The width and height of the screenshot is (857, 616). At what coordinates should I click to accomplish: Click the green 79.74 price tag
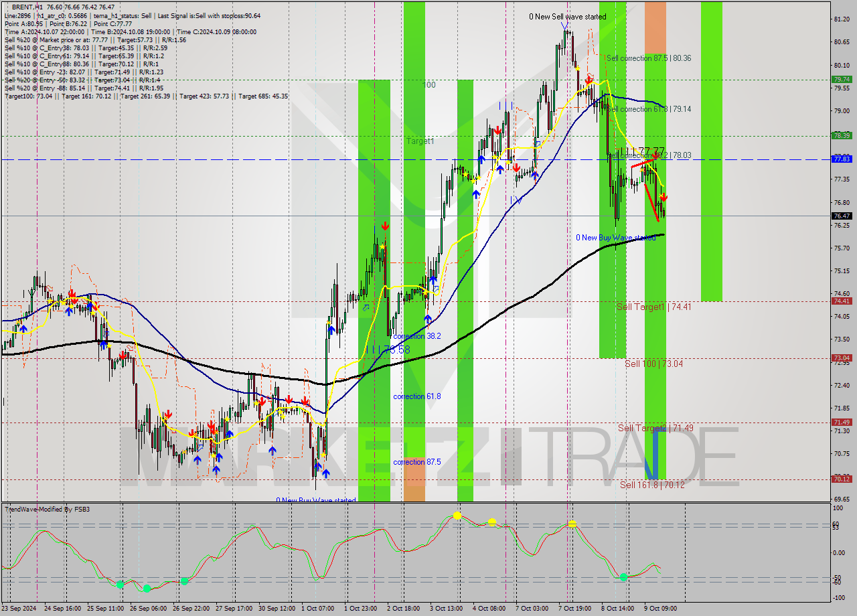pos(842,79)
